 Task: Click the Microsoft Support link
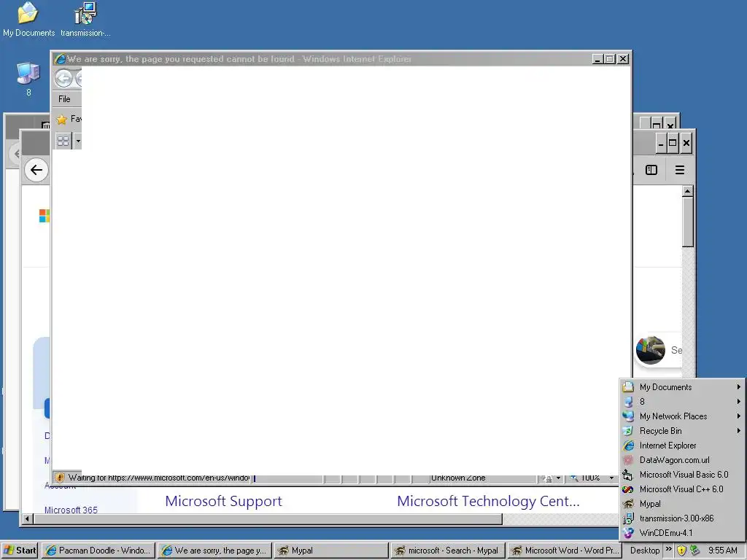click(x=223, y=501)
